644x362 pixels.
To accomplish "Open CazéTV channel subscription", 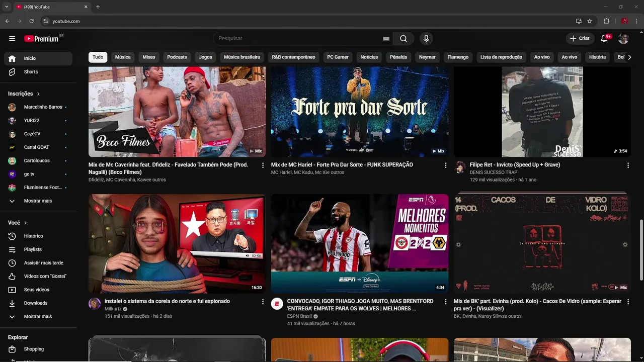I will [38, 134].
